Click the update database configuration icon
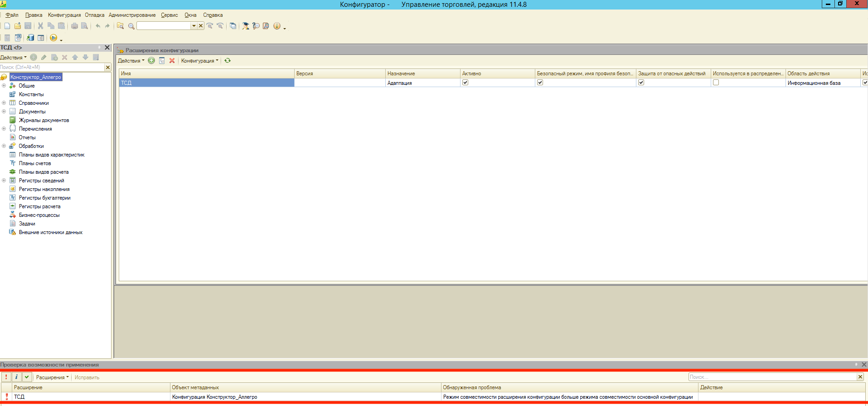The width and height of the screenshot is (868, 406). point(30,38)
